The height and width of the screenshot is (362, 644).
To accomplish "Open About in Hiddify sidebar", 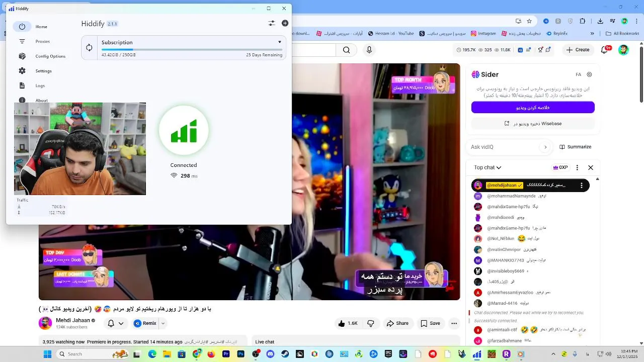I will (33, 100).
